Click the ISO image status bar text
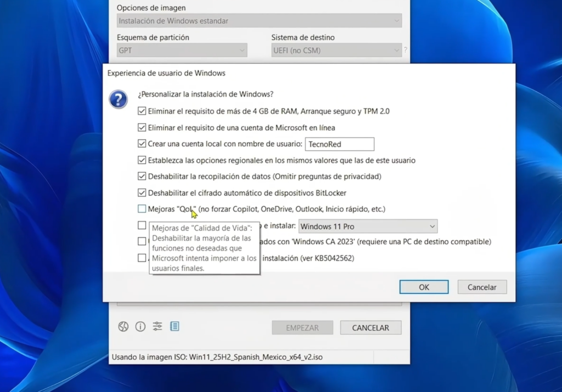Image resolution: width=562 pixels, height=392 pixels. 217,357
